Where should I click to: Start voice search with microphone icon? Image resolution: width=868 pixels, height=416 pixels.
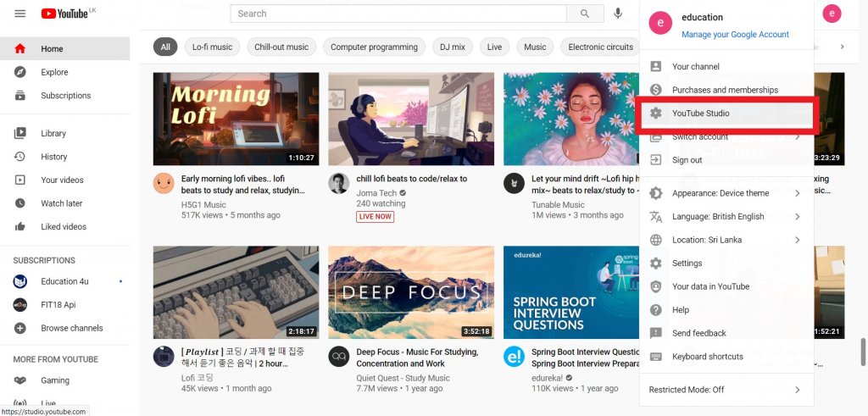(x=618, y=14)
